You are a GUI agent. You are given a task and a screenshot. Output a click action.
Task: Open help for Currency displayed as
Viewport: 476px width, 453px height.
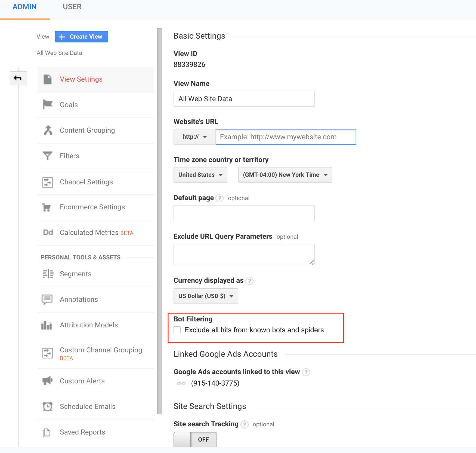coord(249,281)
